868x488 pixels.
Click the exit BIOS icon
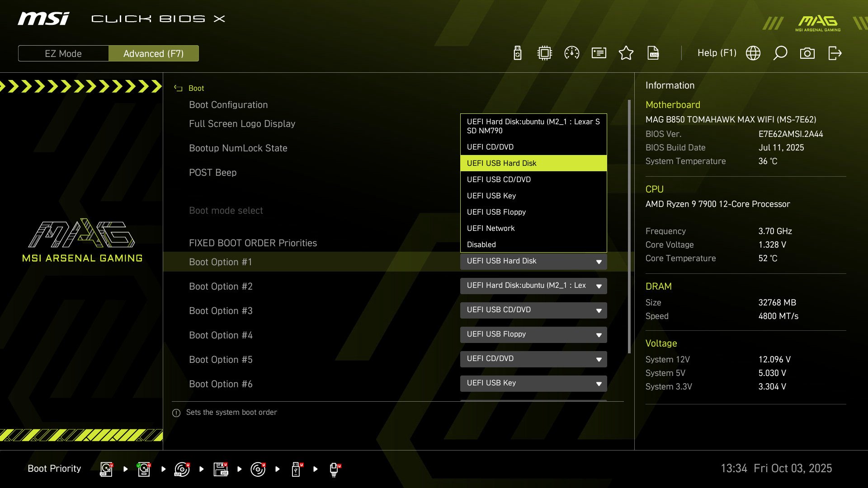coord(835,53)
